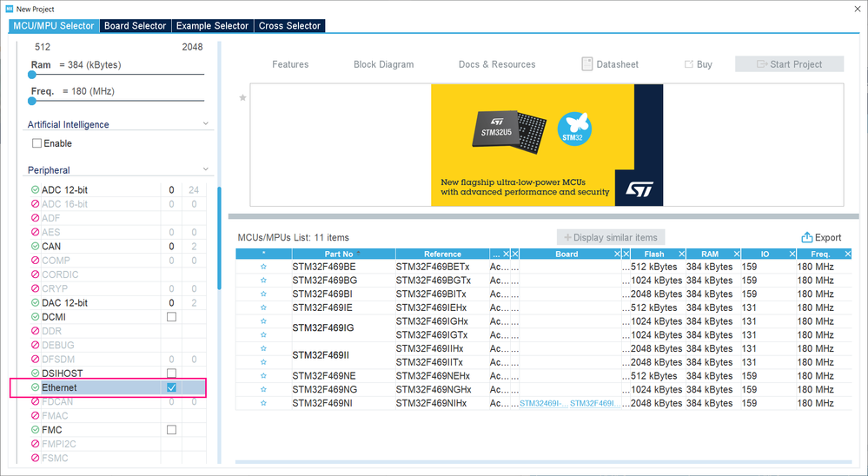
Task: Click the Buy button
Action: pyautogui.click(x=698, y=64)
